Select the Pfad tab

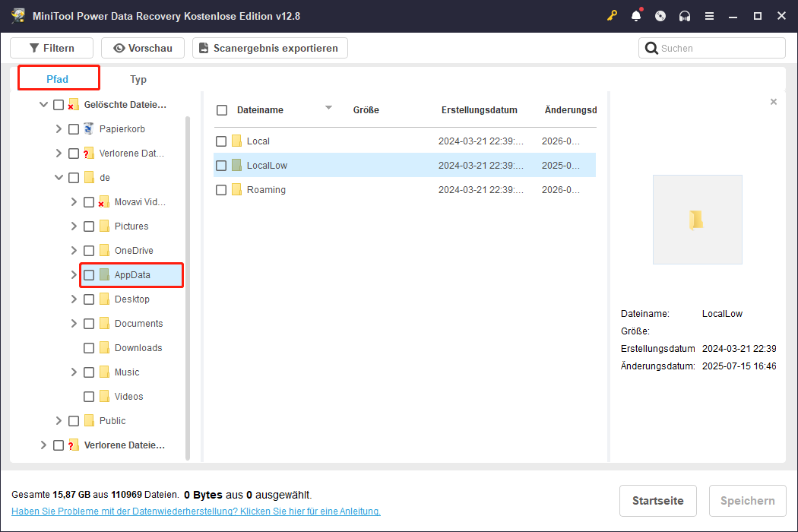58,78
